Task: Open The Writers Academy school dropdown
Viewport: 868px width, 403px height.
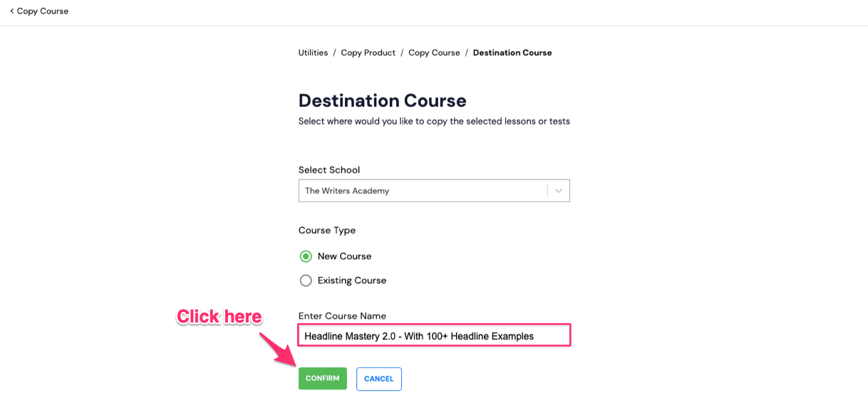Action: pos(434,191)
